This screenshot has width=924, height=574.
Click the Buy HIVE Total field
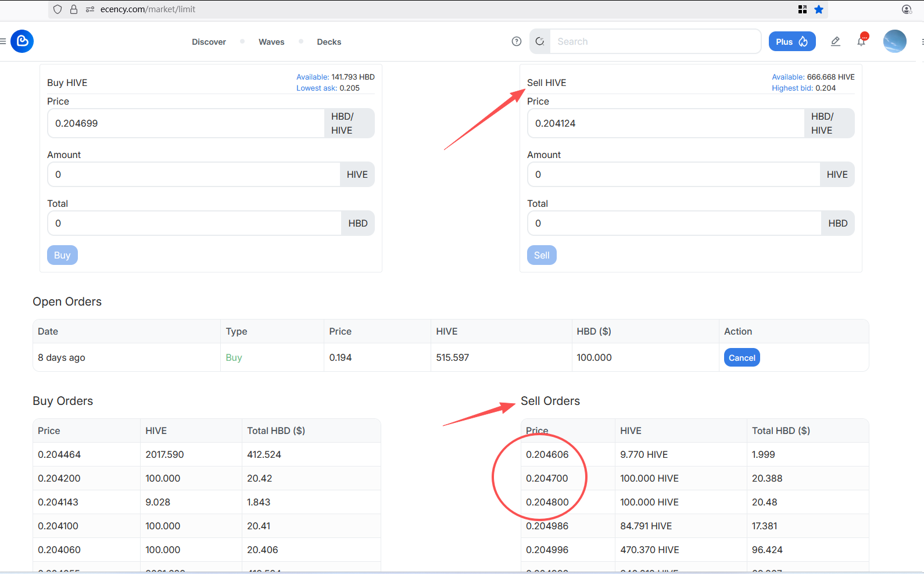pyautogui.click(x=195, y=223)
